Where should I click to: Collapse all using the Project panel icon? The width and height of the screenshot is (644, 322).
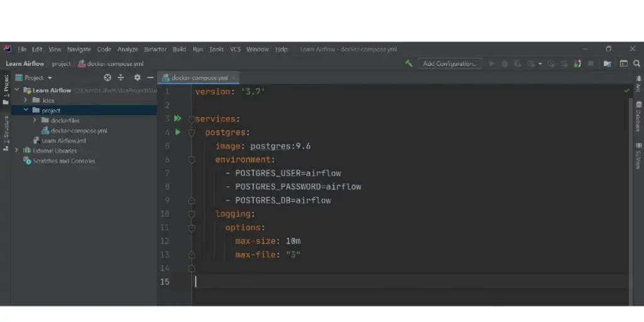[x=121, y=78]
